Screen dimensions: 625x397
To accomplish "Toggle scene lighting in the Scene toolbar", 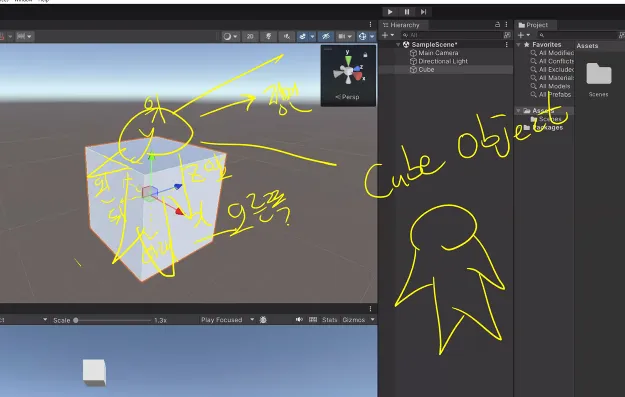I will point(268,36).
